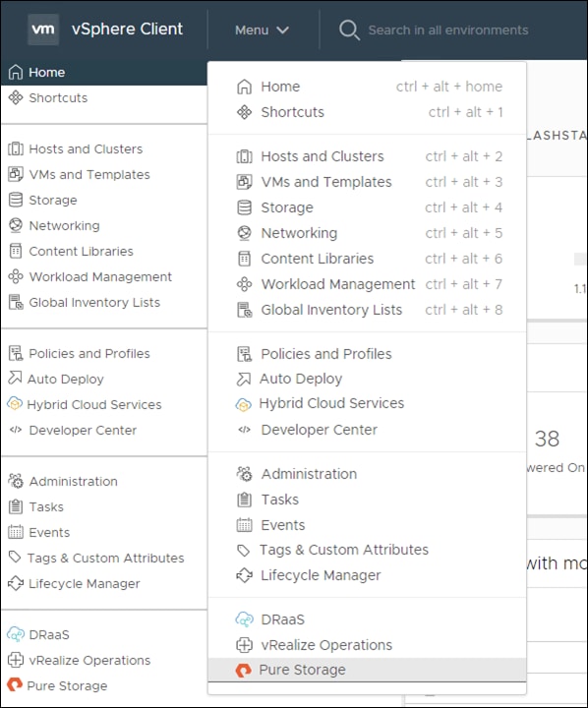
Task: Click Tags icon in left sidebar
Action: click(x=15, y=558)
